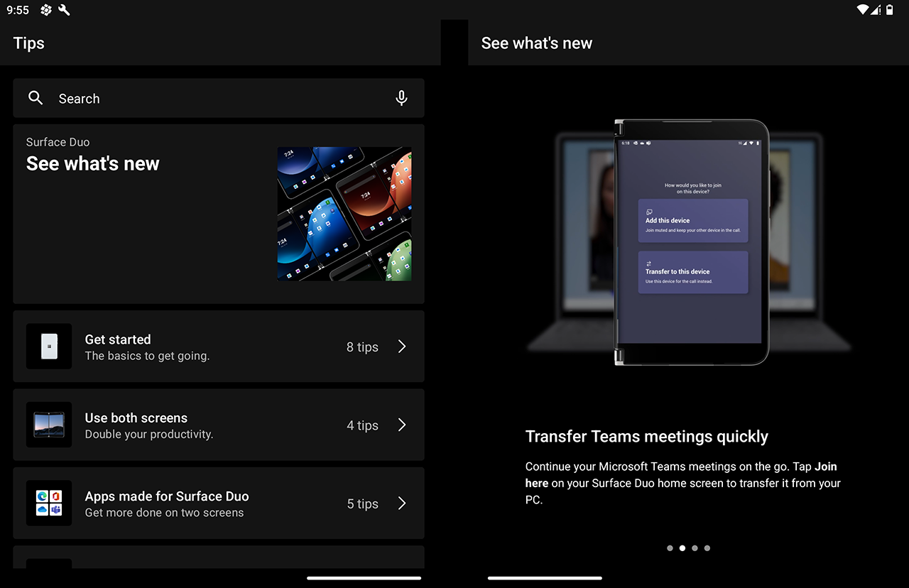Image resolution: width=909 pixels, height=588 pixels.
Task: Tap See what's new header on right screen
Action: pyautogui.click(x=537, y=43)
